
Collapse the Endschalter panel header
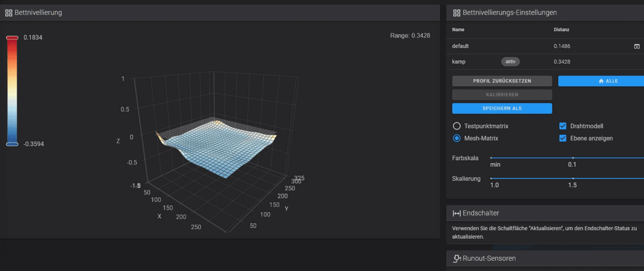click(x=545, y=213)
